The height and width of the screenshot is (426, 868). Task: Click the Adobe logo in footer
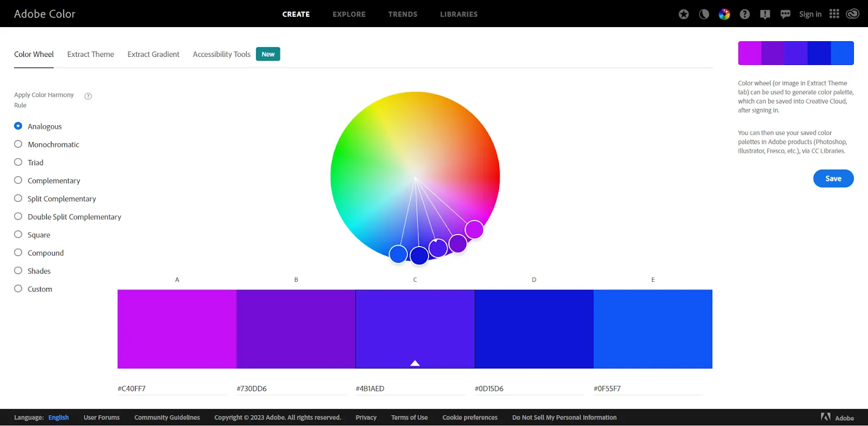[838, 417]
